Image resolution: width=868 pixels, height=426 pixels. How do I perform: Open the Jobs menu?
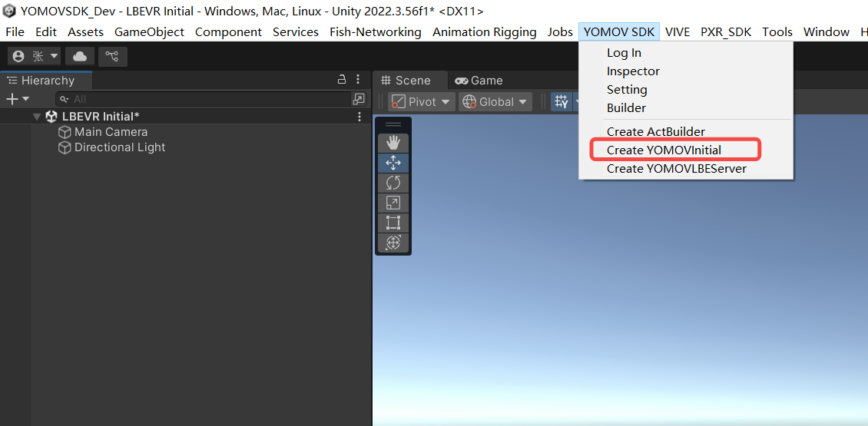(560, 32)
